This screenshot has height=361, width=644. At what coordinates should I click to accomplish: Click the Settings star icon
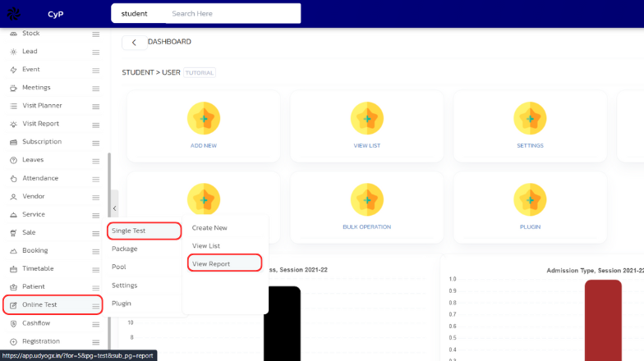[x=530, y=119]
